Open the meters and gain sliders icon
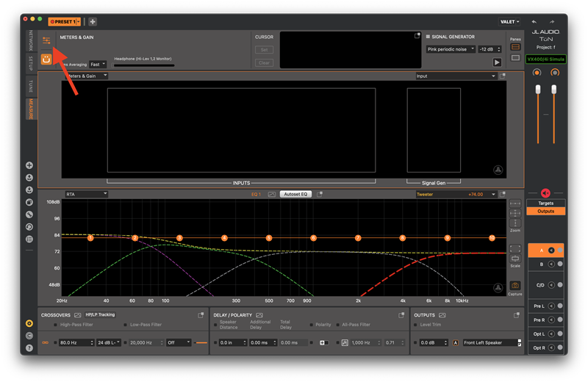The height and width of the screenshot is (382, 588). 46,40
